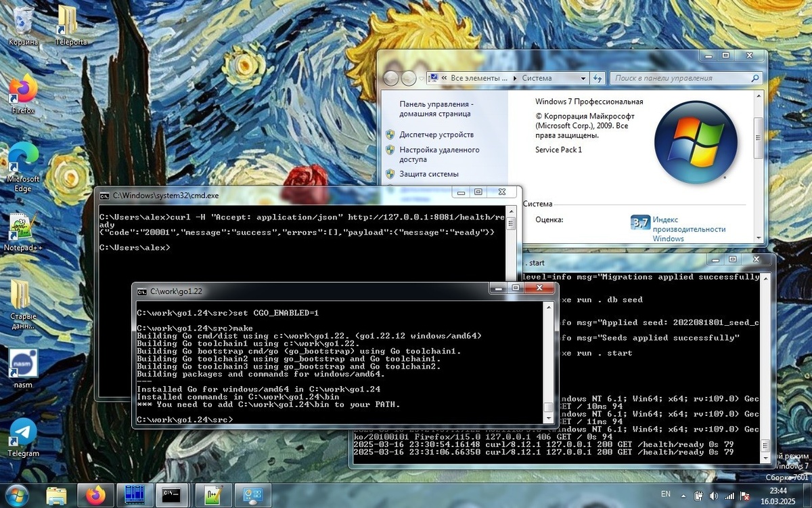Open the Telegram desktop shortcut
Image resolution: width=812 pixels, height=508 pixels.
pyautogui.click(x=22, y=438)
